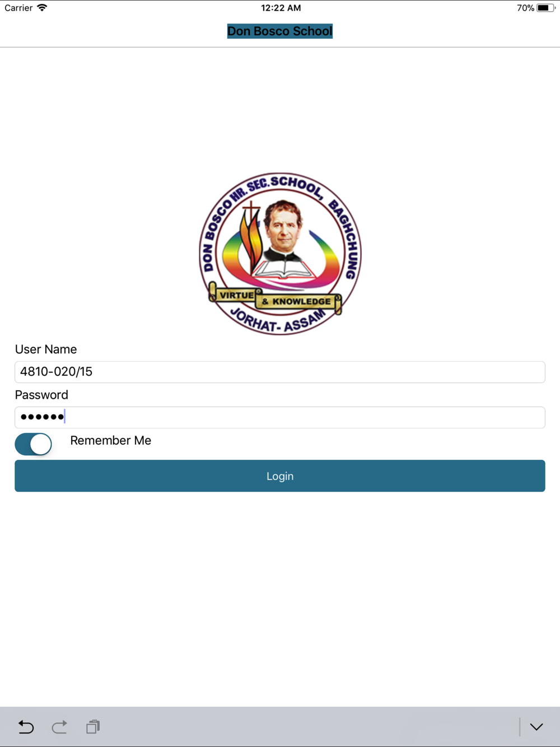Tap the Password label
Viewport: 560px width, 747px height.
click(x=41, y=395)
